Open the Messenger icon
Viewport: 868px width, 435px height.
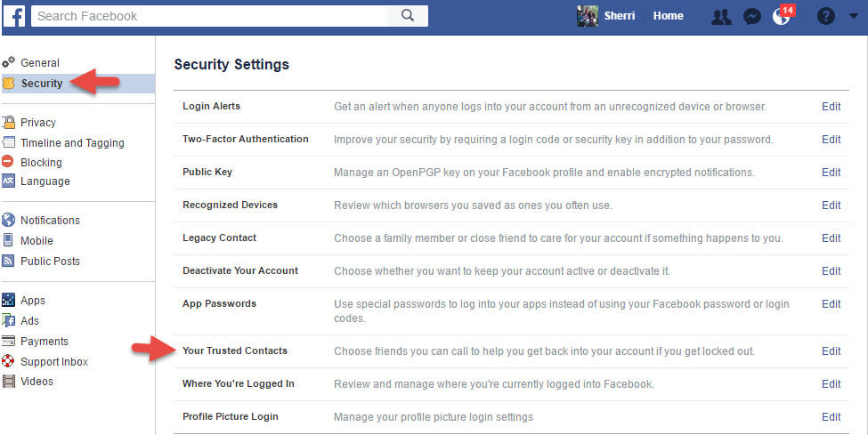coord(751,17)
